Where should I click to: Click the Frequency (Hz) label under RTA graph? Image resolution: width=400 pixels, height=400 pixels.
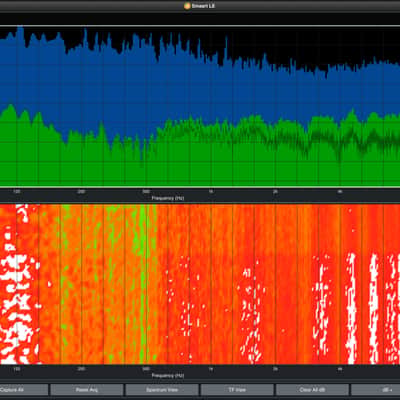(x=168, y=198)
